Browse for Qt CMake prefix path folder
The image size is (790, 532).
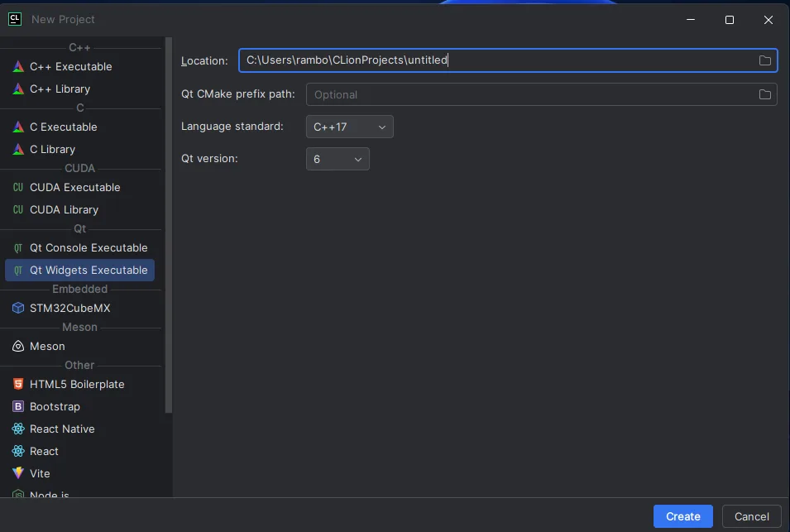point(765,94)
